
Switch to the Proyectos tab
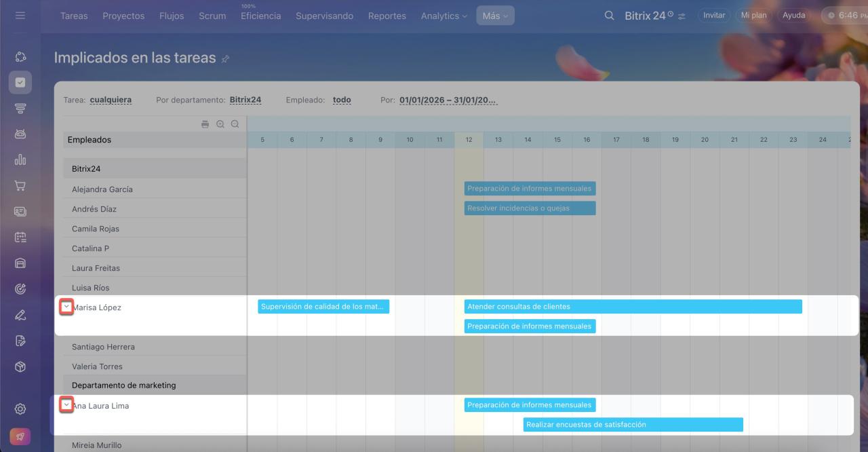click(123, 16)
